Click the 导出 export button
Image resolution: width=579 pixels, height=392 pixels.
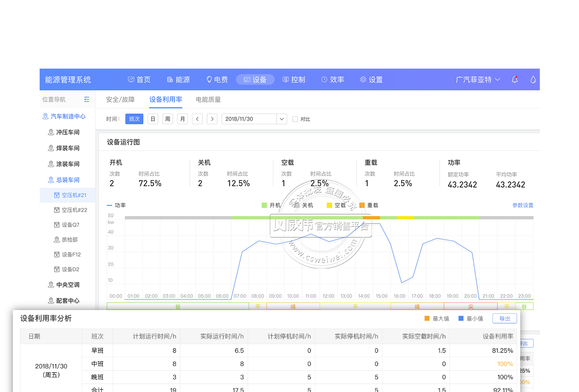coord(505,318)
